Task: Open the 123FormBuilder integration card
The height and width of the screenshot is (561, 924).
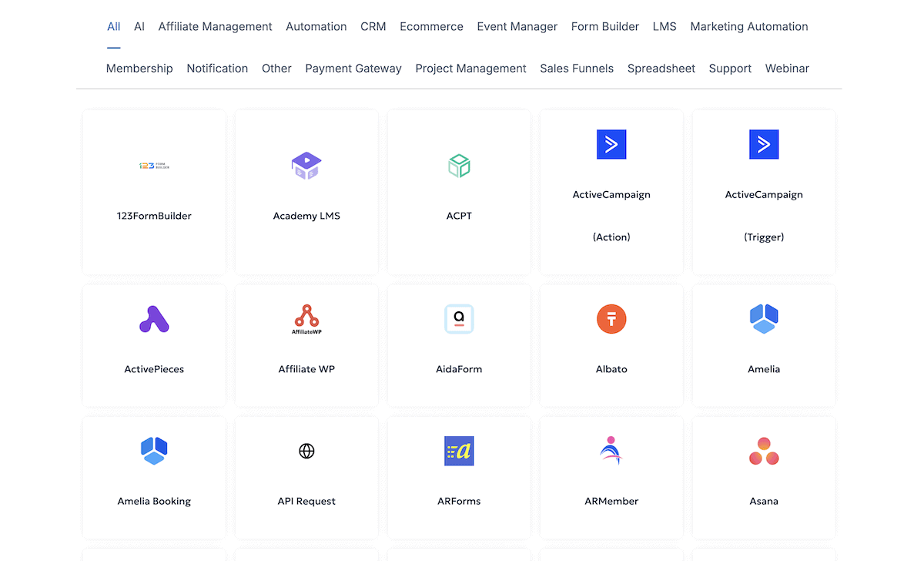Action: click(x=154, y=191)
